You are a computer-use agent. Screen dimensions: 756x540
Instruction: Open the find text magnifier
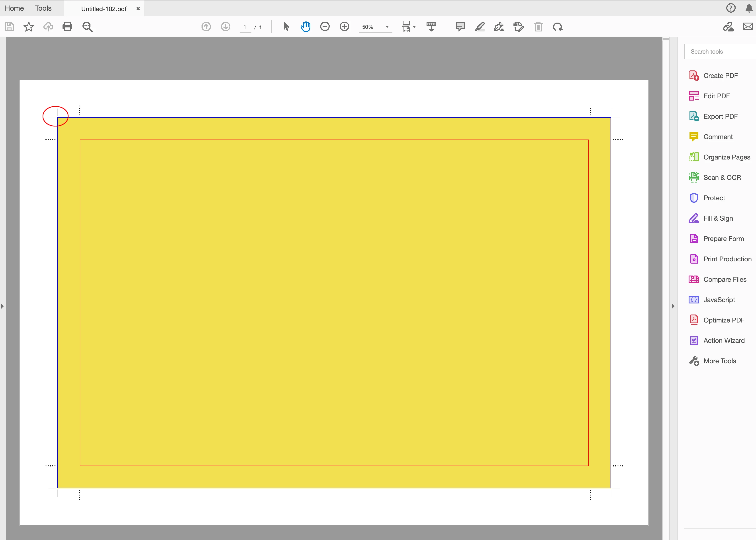[87, 27]
